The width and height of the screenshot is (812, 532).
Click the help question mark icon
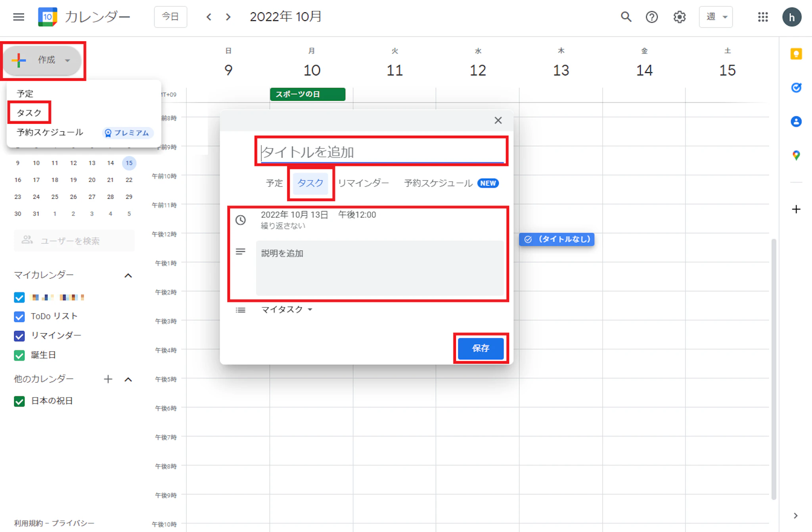651,17
